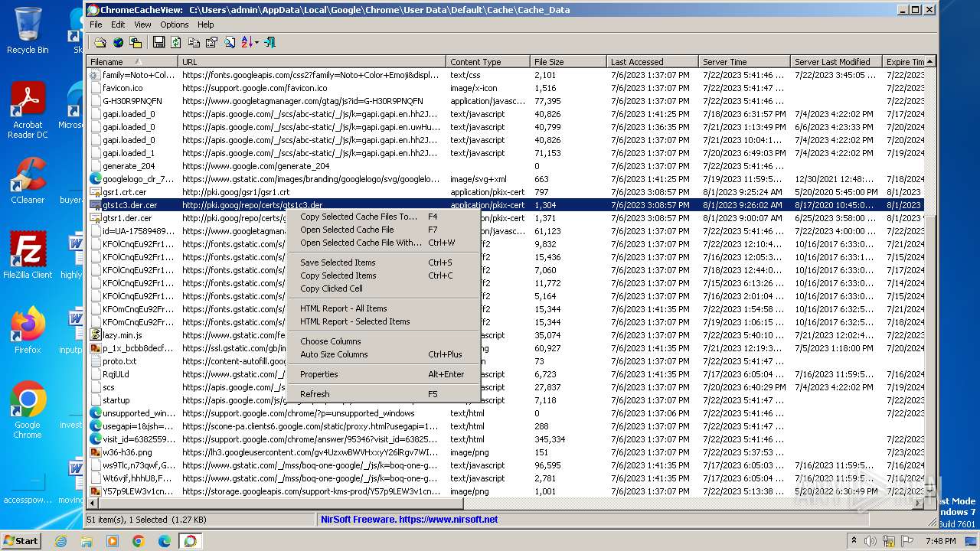Choose Save Selected Items in context menu
The image size is (980, 551).
(384, 262)
